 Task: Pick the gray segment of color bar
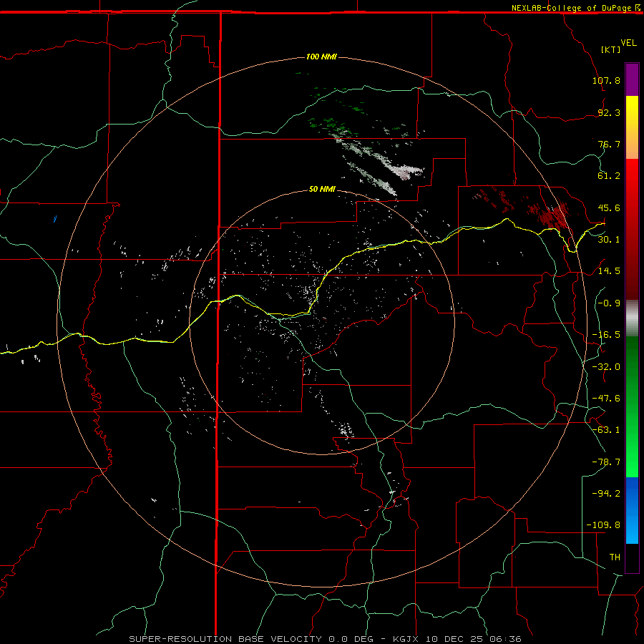(x=632, y=316)
